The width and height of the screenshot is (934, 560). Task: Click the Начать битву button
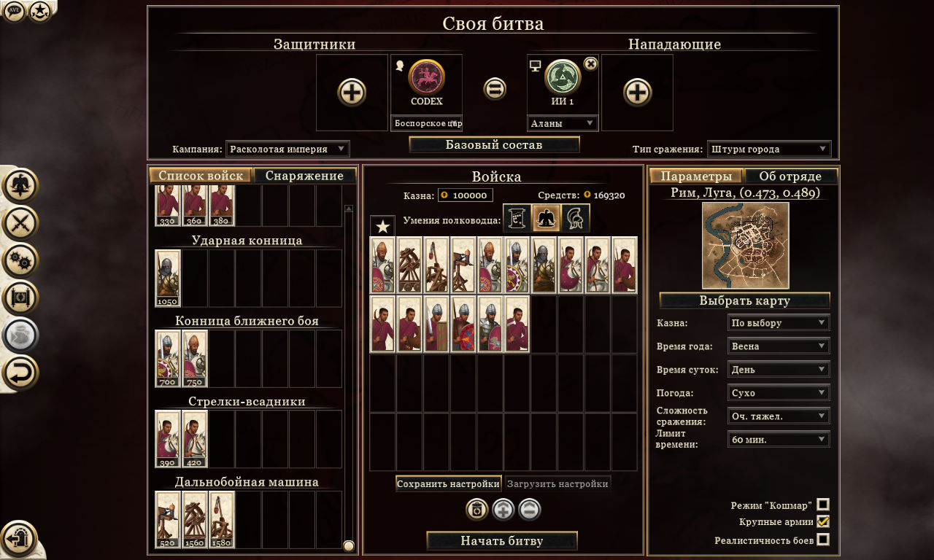[502, 540]
